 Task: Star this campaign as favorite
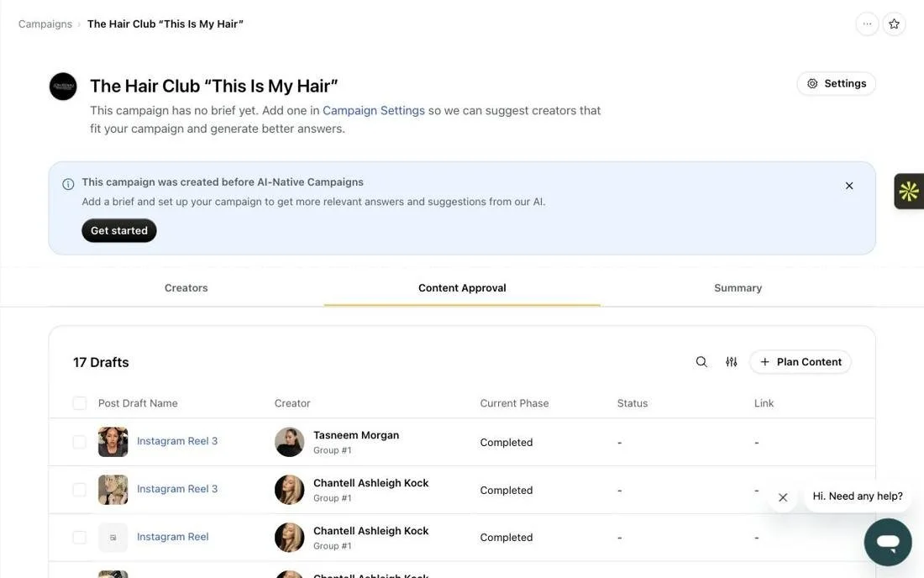(894, 24)
